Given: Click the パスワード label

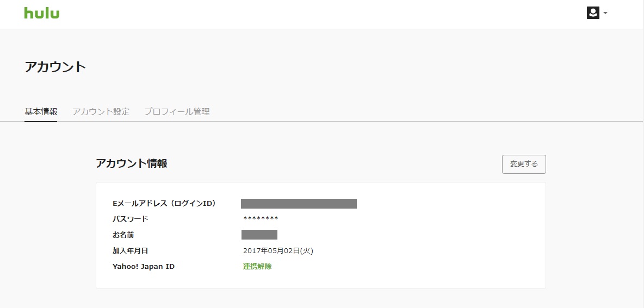Looking at the screenshot, I should click(x=130, y=219).
